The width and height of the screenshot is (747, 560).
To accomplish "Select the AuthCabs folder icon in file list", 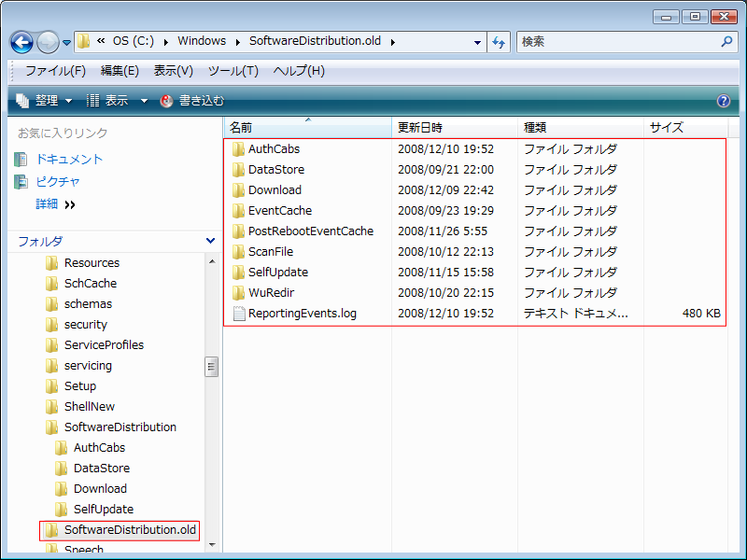I will tap(238, 149).
